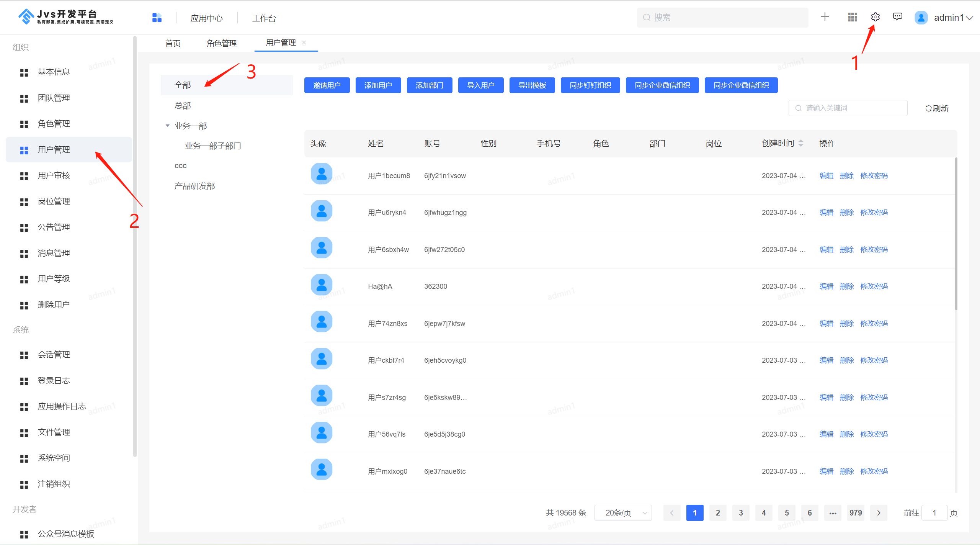The height and width of the screenshot is (545, 980).
Task: Click avatar of user Ha@hA
Action: click(x=322, y=285)
